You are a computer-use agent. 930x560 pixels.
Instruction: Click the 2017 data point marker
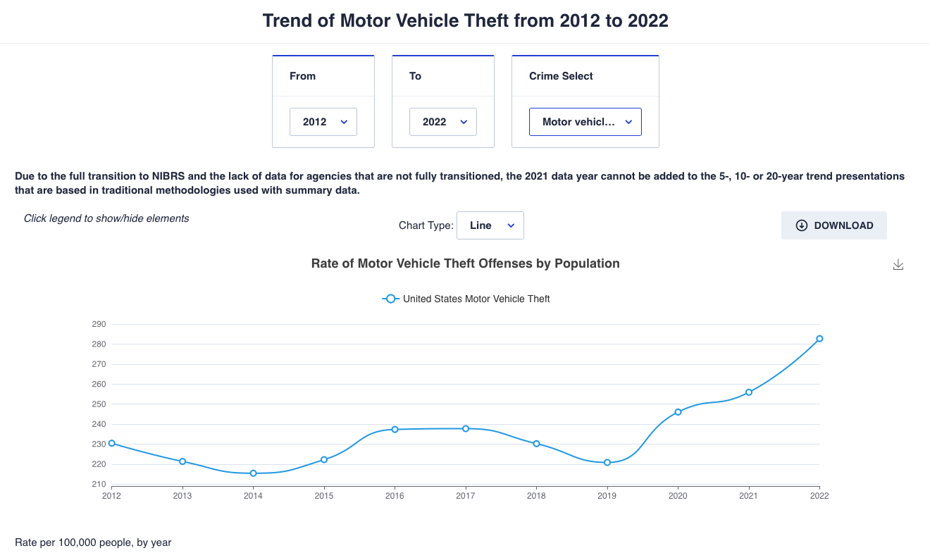(x=466, y=428)
